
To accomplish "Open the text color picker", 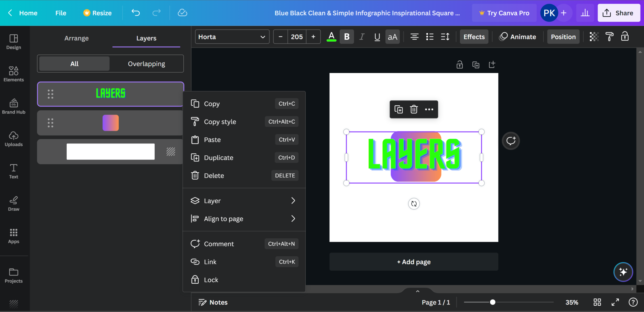I will click(331, 36).
